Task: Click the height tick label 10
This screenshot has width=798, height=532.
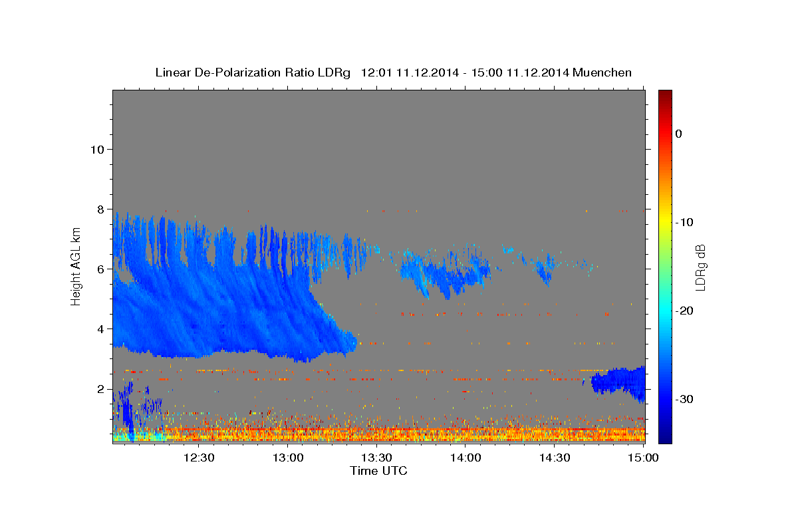Action: [x=96, y=149]
